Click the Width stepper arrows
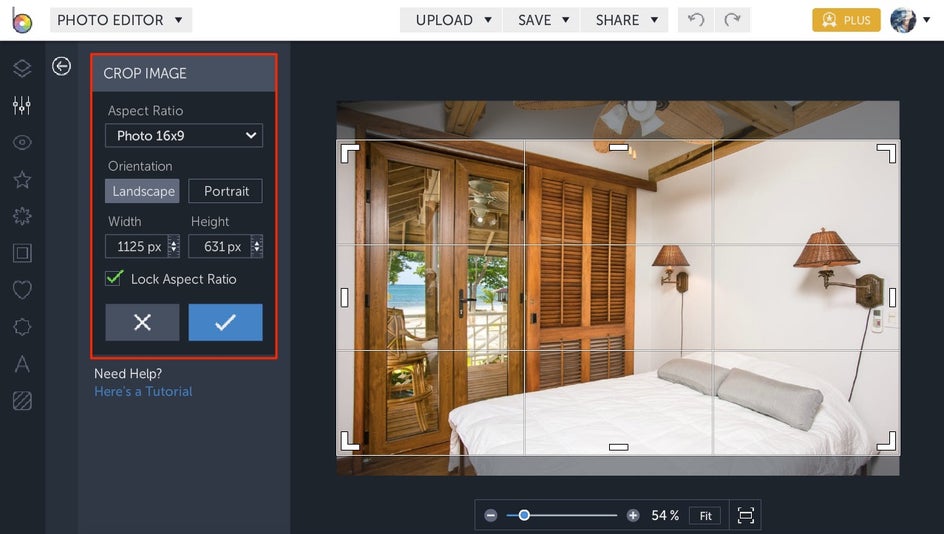Image resolution: width=944 pixels, height=534 pixels. (x=173, y=246)
